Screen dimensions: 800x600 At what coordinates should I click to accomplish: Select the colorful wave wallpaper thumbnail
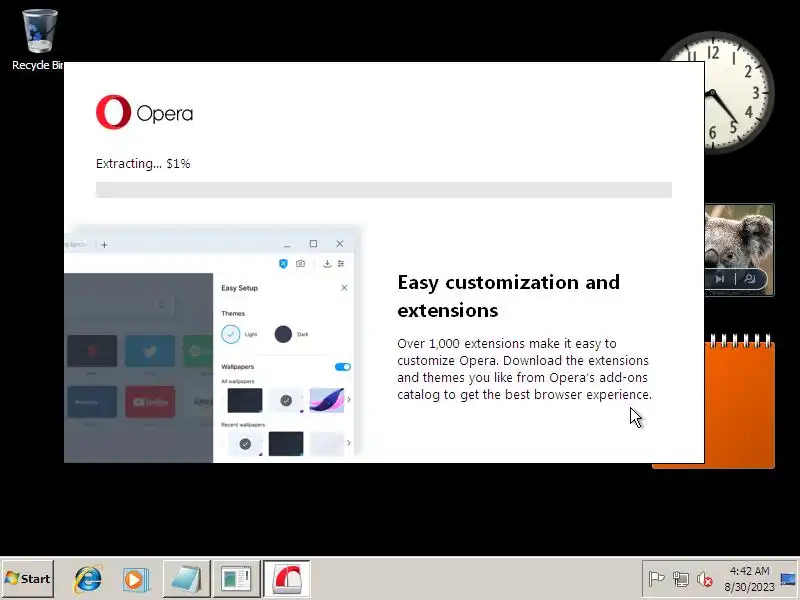(327, 400)
